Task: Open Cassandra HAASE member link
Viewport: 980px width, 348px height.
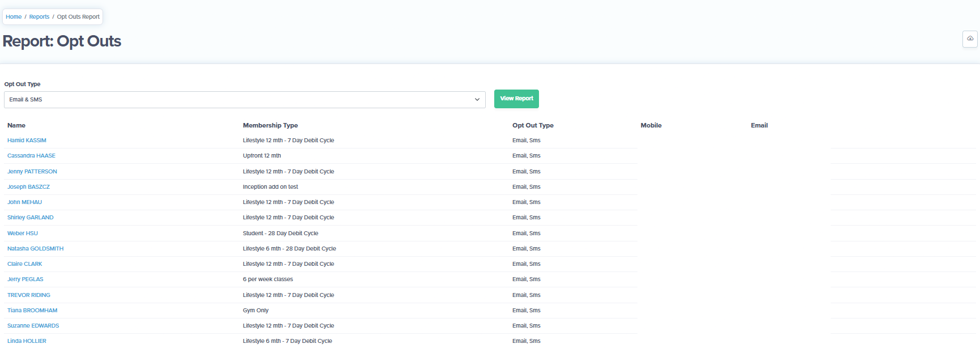Action: coord(31,156)
